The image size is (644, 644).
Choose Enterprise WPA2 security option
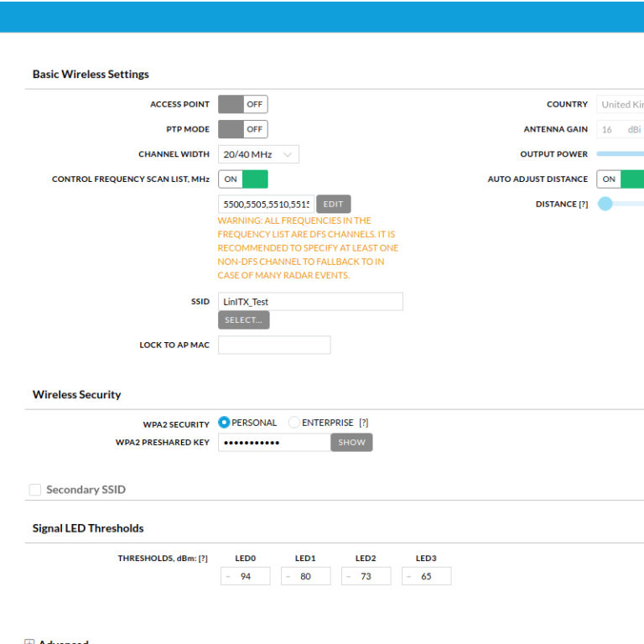point(293,423)
